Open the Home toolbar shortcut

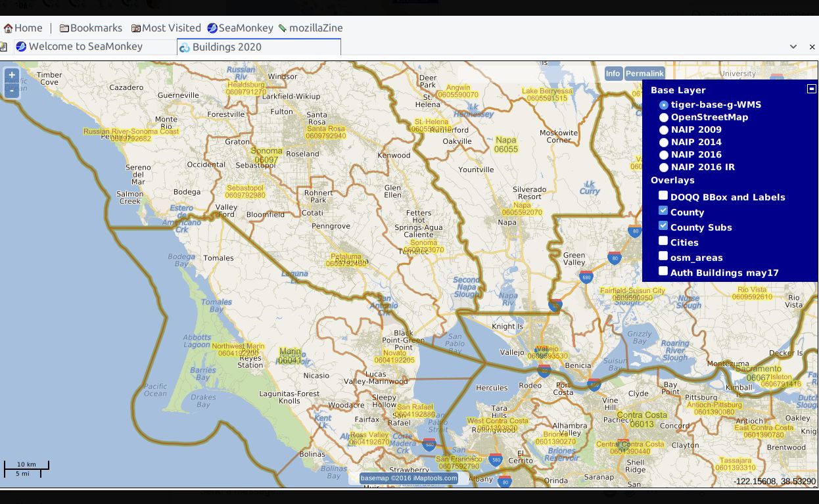(23, 28)
